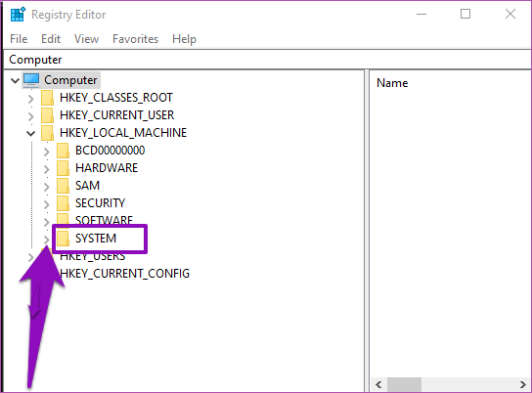Expand the HARDWARE subkey
The height and width of the screenshot is (393, 532).
click(x=47, y=169)
